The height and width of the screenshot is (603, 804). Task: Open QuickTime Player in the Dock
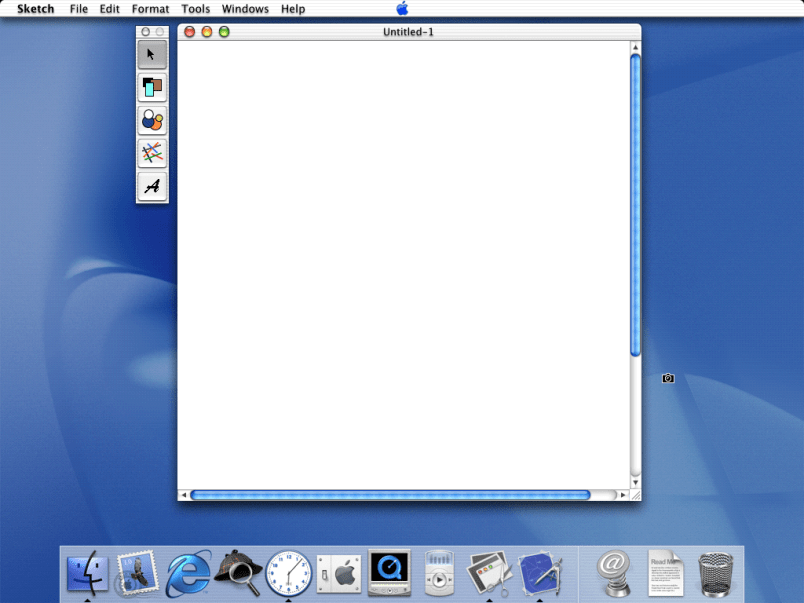click(389, 573)
